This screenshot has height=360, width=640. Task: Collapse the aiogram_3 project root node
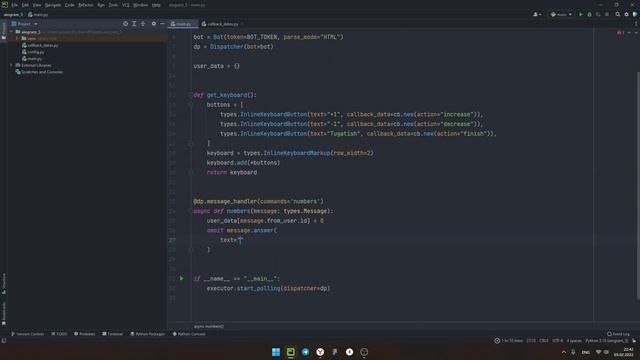point(11,31)
